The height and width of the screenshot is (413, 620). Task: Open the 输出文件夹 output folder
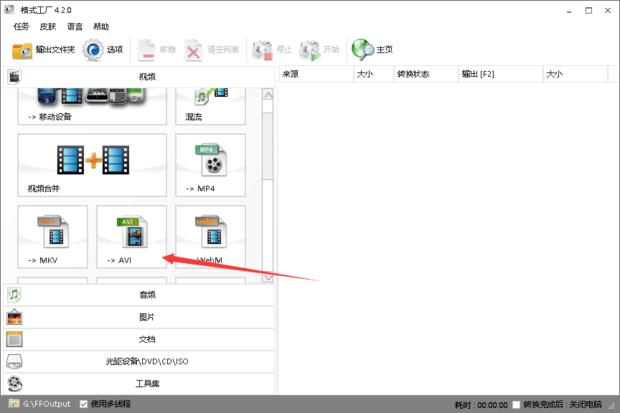pos(43,49)
